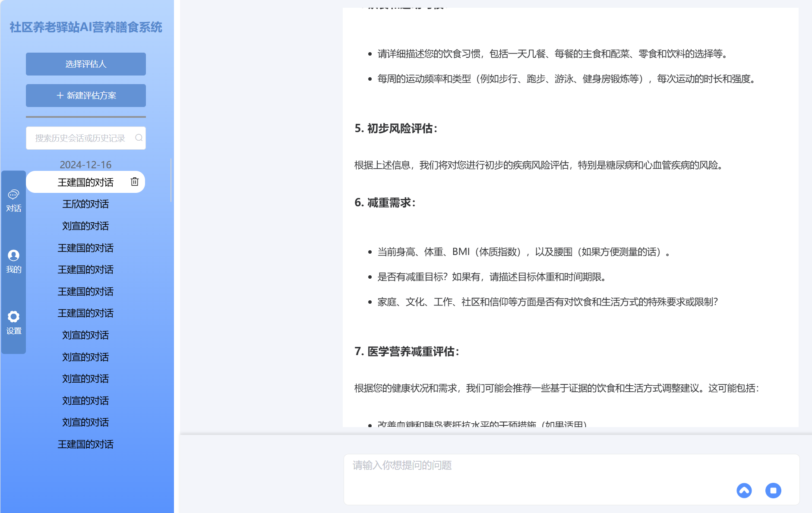Image resolution: width=812 pixels, height=513 pixels.
Task: Open the 设置 gear icon
Action: 13,317
